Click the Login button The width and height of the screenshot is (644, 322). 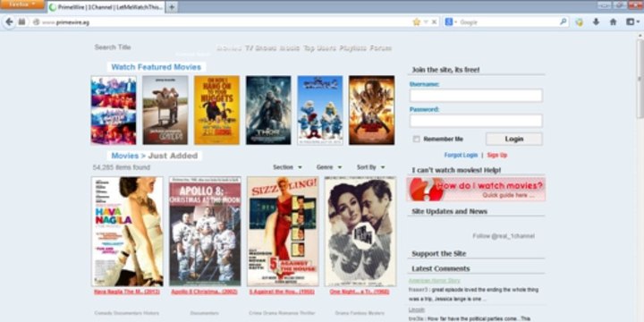pos(513,139)
